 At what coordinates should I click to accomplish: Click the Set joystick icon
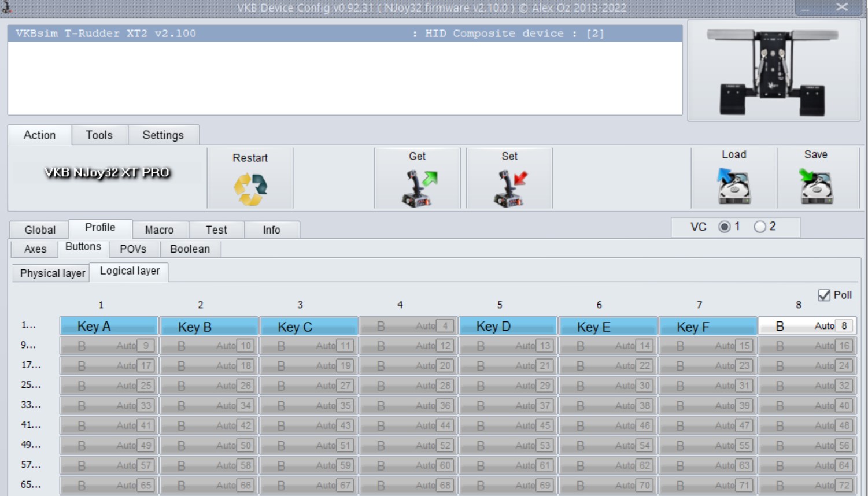(x=509, y=188)
